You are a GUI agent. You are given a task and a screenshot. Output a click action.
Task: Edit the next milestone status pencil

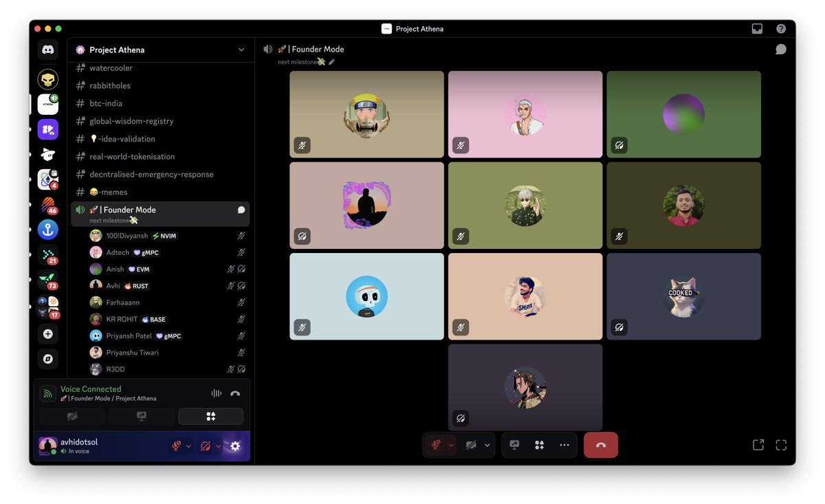point(331,62)
